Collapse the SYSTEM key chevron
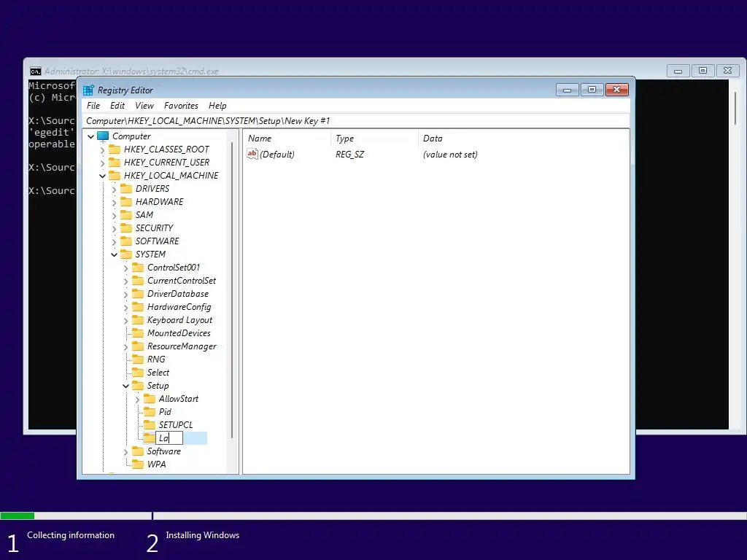 pos(114,254)
